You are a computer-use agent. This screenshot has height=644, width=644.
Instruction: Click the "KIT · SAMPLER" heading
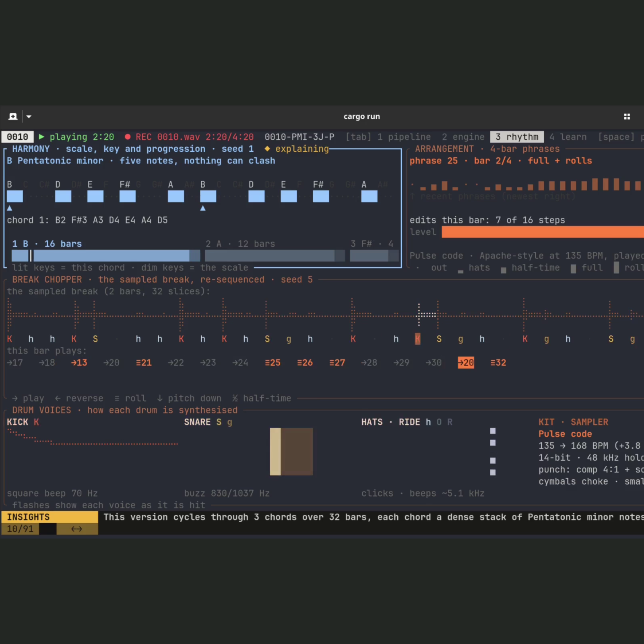[x=574, y=422]
